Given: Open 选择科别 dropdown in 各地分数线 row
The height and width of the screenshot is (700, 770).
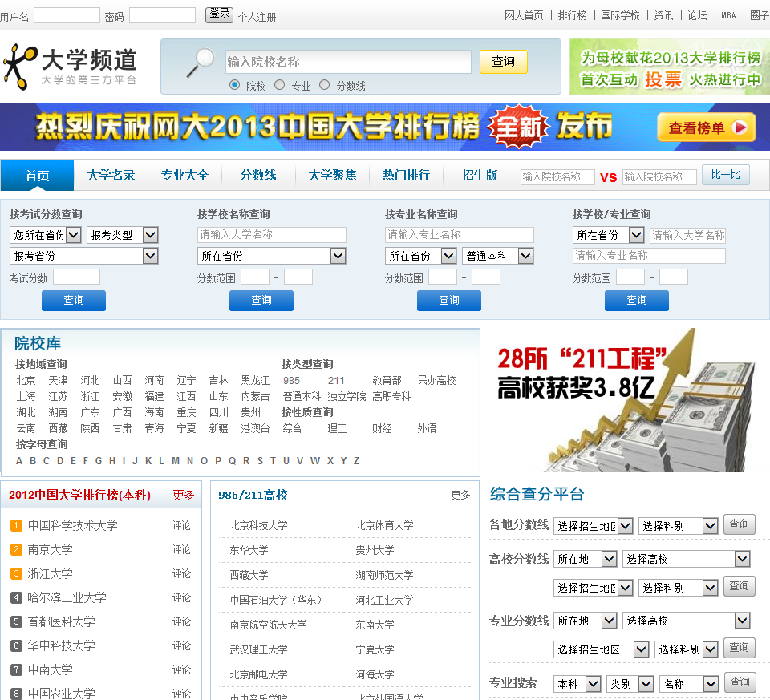Looking at the screenshot, I should (679, 526).
